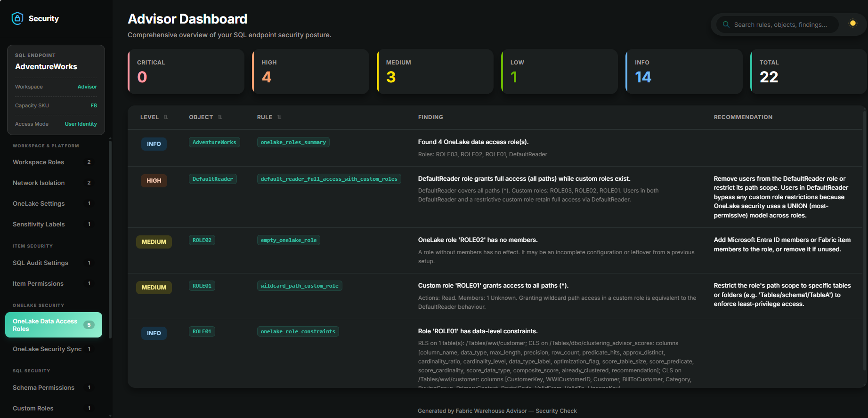This screenshot has height=418, width=868.
Task: Filter by the Info findings card
Action: point(684,72)
